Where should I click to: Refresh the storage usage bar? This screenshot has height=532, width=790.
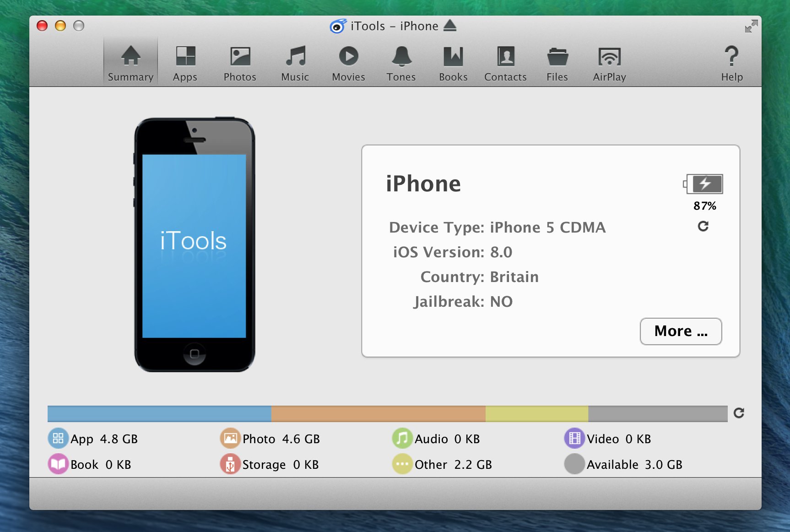739,413
